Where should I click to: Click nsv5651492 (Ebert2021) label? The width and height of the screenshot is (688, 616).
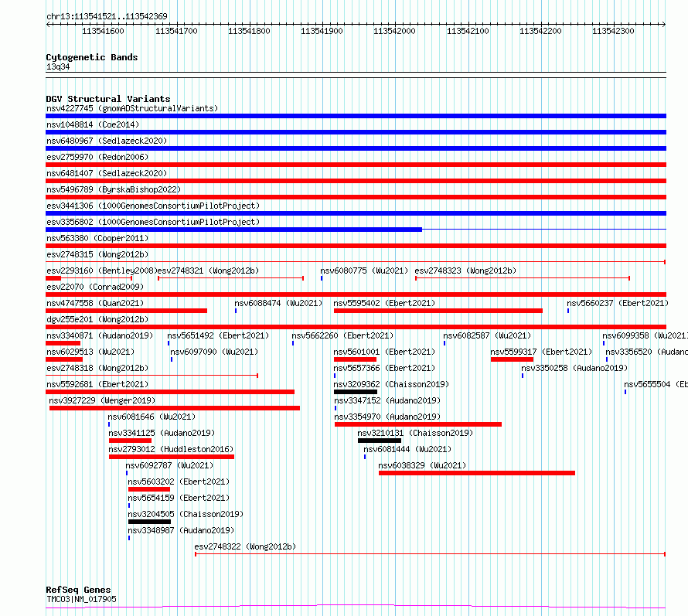pos(218,335)
